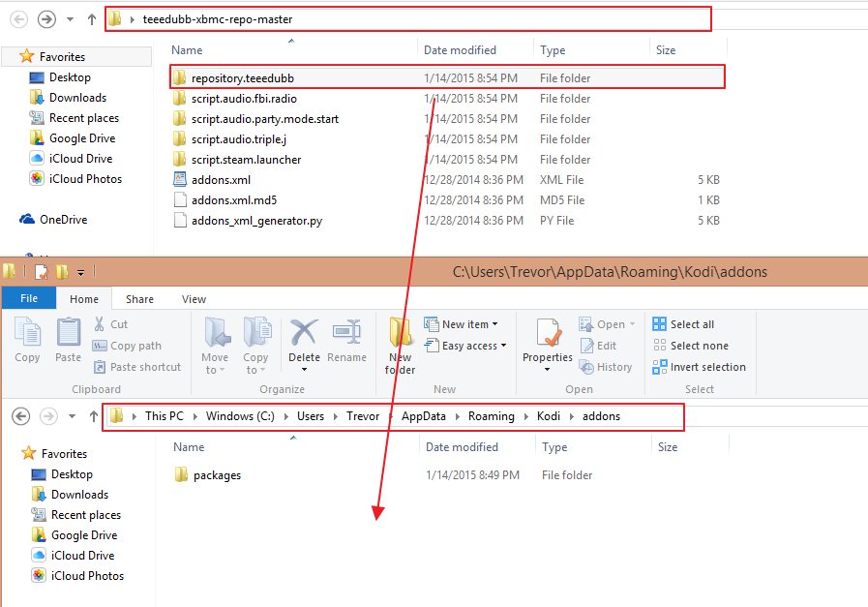The height and width of the screenshot is (607, 868).
Task: Click the History command icon
Action: (x=587, y=367)
